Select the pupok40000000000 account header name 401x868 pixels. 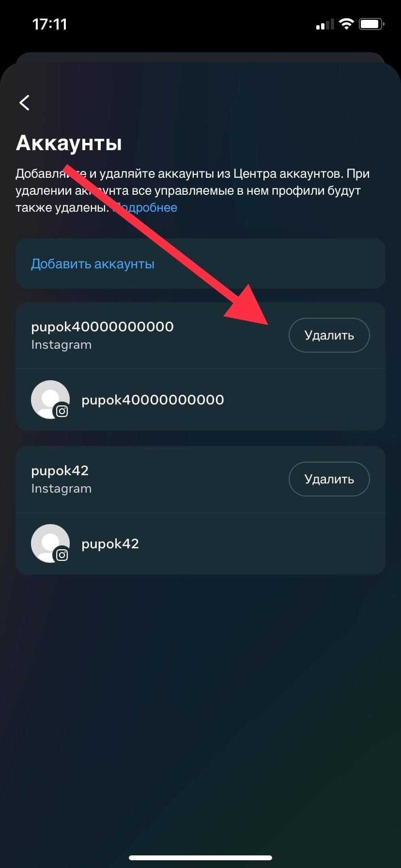[x=102, y=327]
